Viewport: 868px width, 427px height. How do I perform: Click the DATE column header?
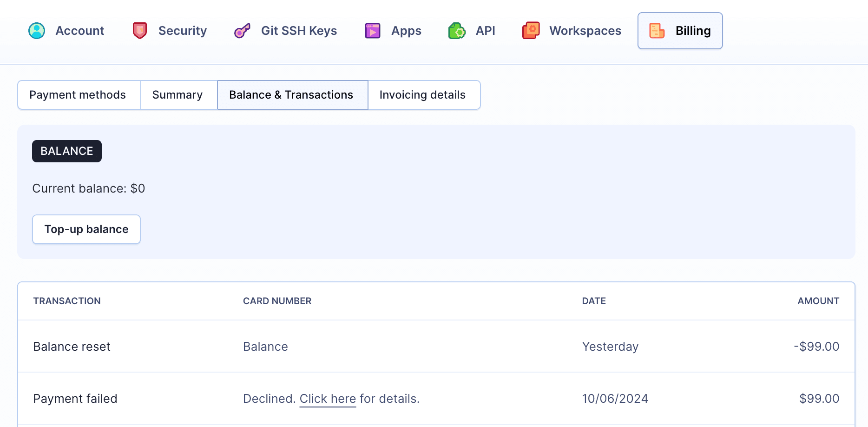tap(594, 301)
